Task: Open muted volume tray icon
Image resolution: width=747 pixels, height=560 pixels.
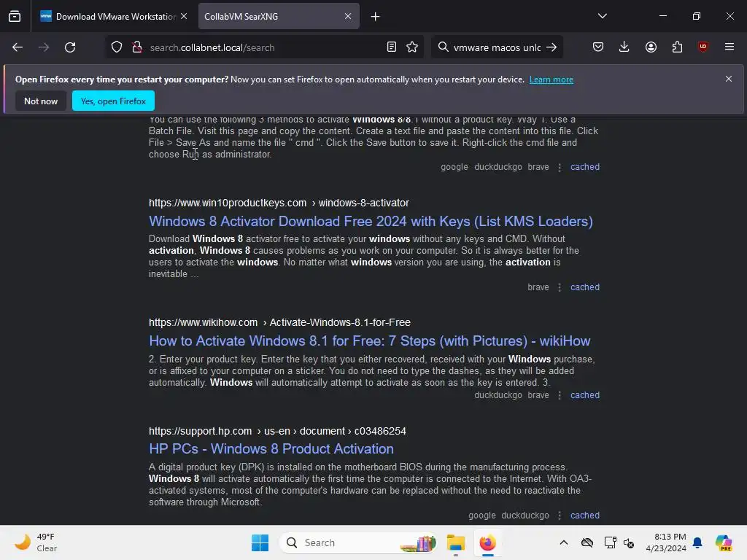Action: (x=629, y=542)
